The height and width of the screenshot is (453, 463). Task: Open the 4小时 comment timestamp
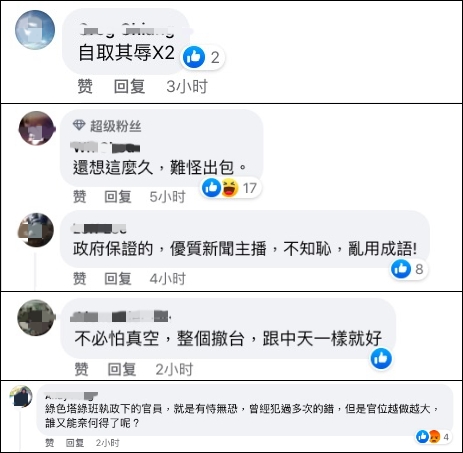click(167, 279)
